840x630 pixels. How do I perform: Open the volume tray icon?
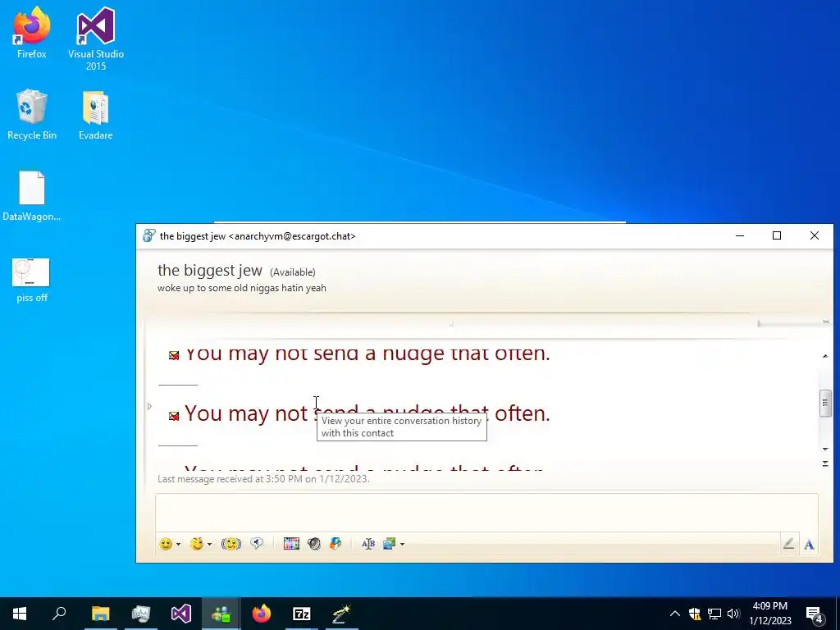click(733, 614)
